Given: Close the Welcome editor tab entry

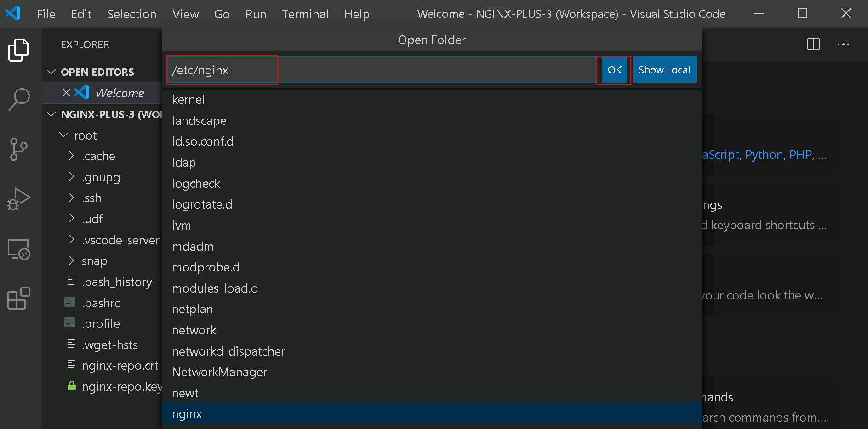Looking at the screenshot, I should pos(66,93).
